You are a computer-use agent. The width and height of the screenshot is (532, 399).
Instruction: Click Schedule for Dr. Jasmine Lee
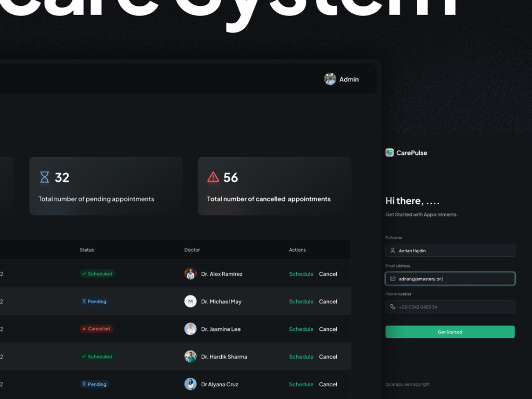[301, 329]
